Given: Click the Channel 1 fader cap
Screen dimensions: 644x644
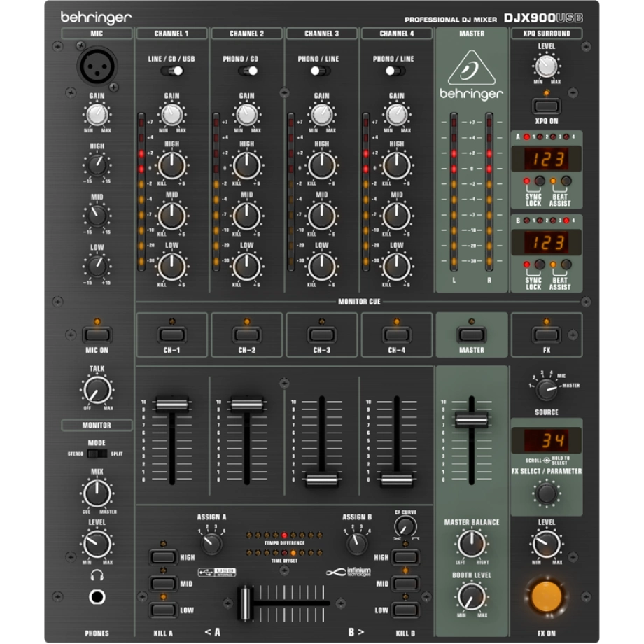Looking at the screenshot, I should [x=171, y=404].
